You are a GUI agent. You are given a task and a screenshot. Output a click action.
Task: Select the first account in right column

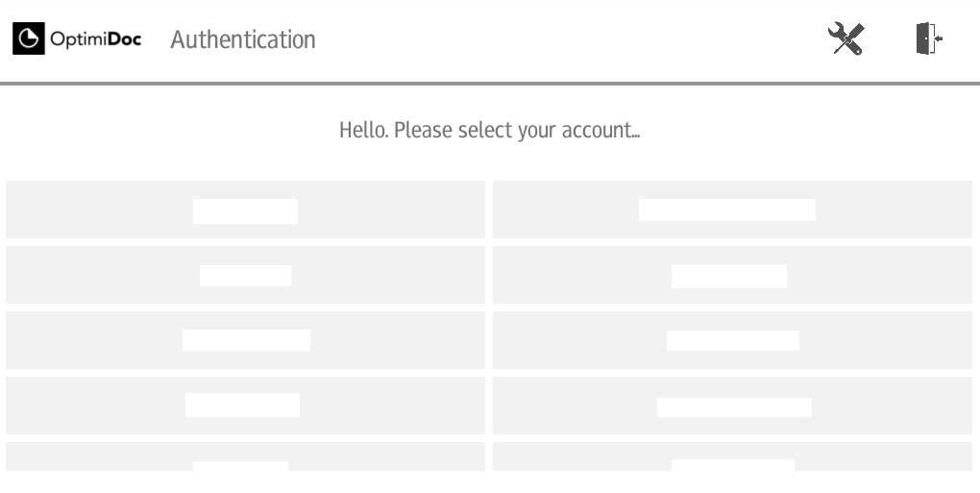732,210
